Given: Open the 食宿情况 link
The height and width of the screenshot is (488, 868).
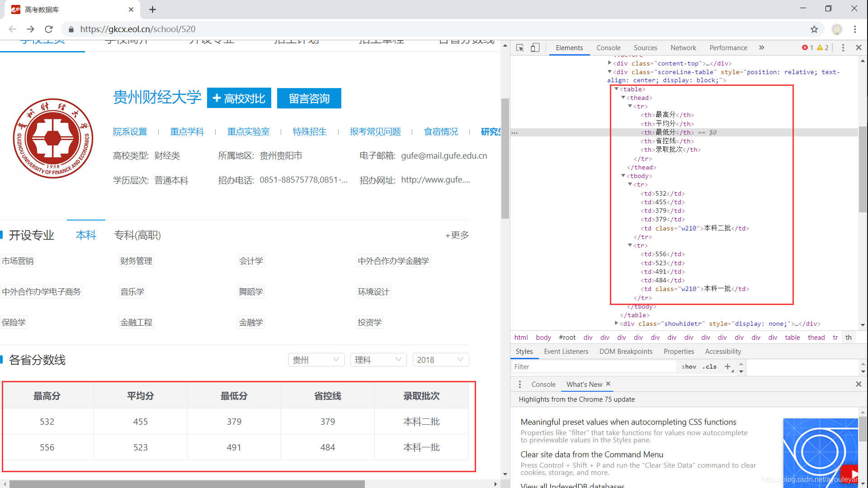Looking at the screenshot, I should 441,131.
